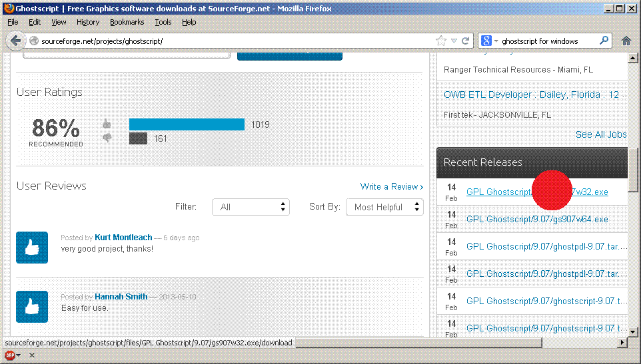This screenshot has width=641, height=364.
Task: Close the add-on bar with the X
Action: click(x=32, y=355)
